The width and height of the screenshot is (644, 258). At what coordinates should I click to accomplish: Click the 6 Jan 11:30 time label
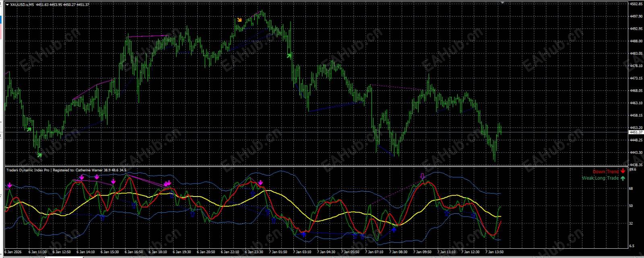pyautogui.click(x=37, y=252)
